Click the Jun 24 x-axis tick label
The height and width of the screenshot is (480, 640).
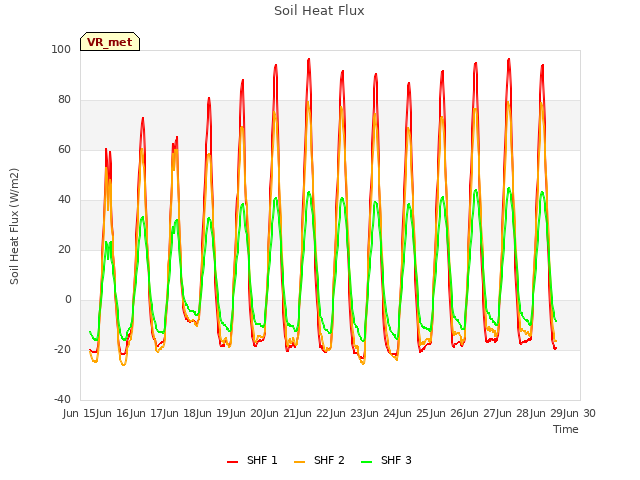(x=380, y=413)
